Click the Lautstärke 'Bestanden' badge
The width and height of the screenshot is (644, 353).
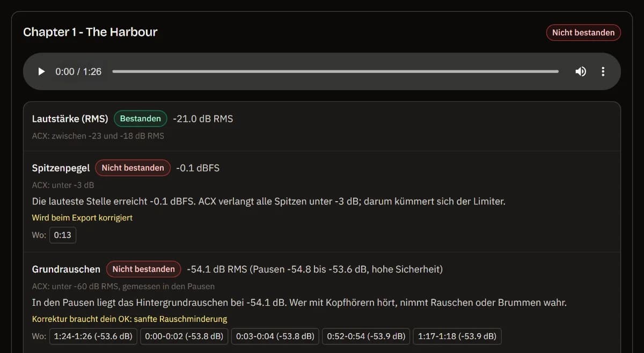click(x=140, y=119)
